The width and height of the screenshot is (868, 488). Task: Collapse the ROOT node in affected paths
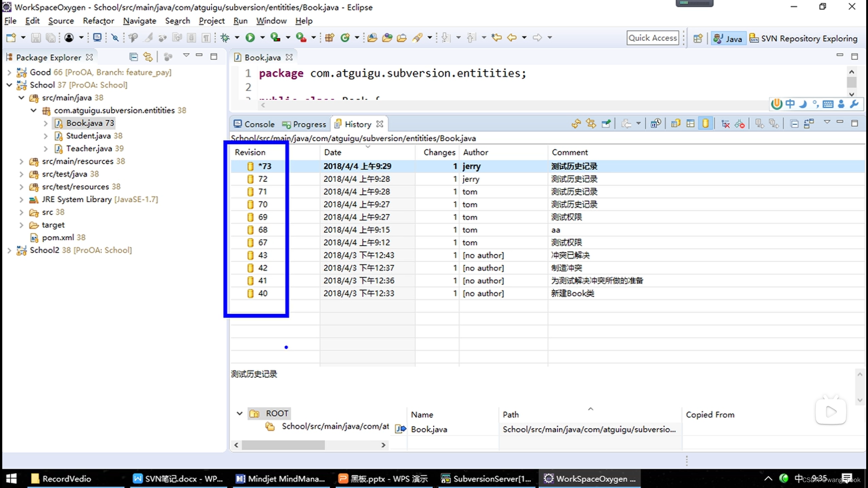[x=240, y=413]
